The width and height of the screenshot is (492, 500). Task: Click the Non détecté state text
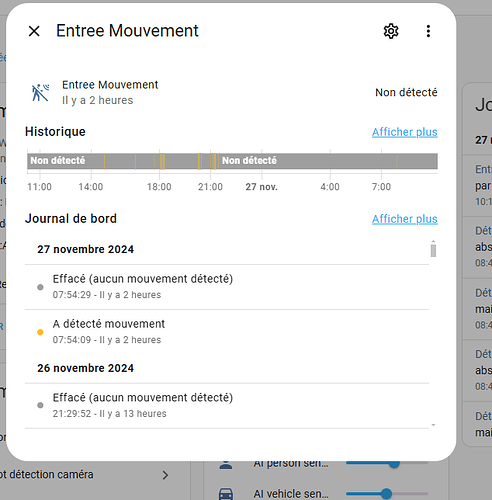click(406, 93)
